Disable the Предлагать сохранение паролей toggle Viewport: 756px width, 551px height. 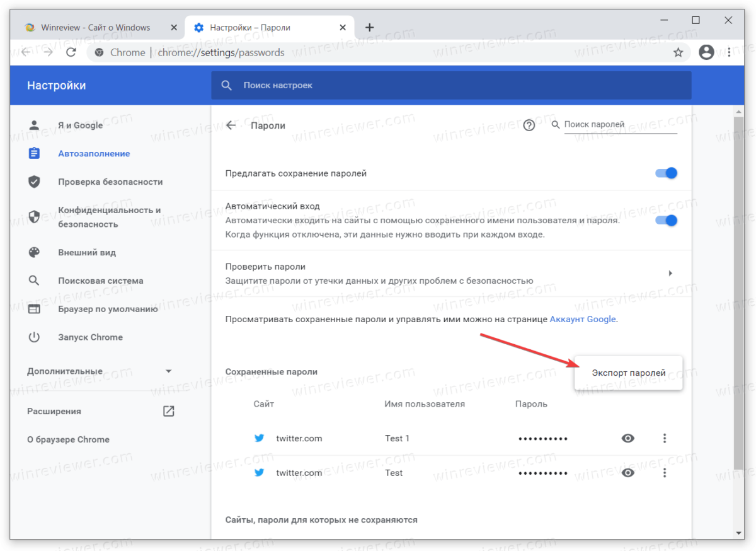point(666,173)
